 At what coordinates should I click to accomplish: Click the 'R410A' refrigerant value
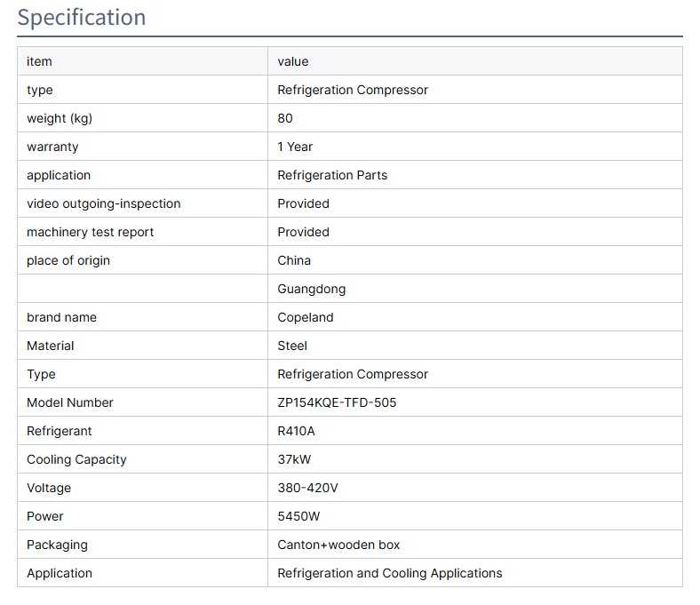pos(296,431)
